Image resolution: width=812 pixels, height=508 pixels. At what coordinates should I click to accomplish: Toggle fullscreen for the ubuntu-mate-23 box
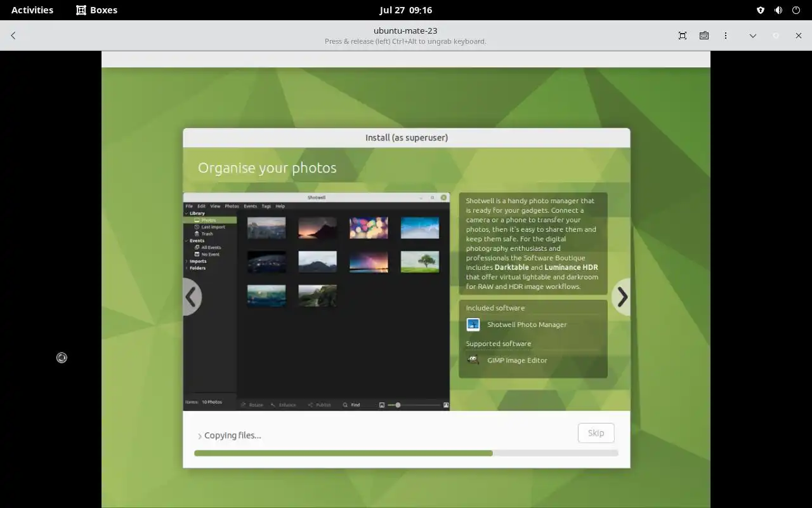(683, 36)
